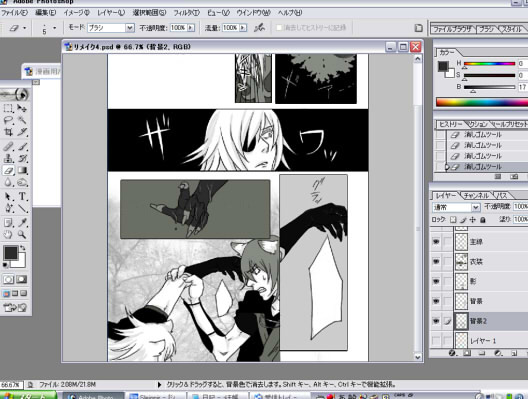This screenshot has width=528, height=399.
Task: Select the Type tool
Action: (x=22, y=196)
